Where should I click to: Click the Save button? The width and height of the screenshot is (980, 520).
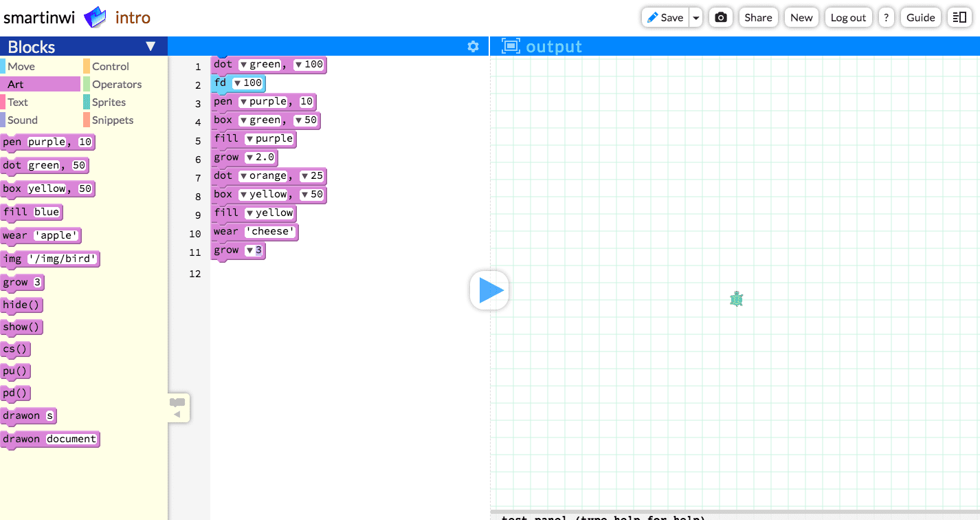[665, 18]
